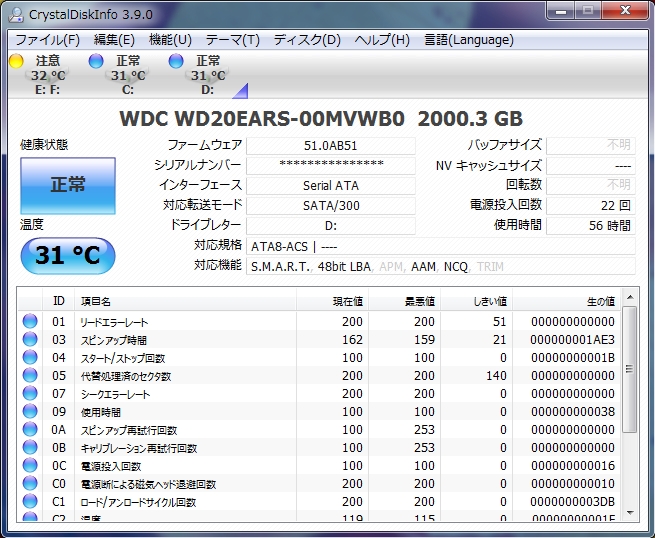The height and width of the screenshot is (538, 655).
Task: Click status orb for ID 09 row
Action: [30, 411]
